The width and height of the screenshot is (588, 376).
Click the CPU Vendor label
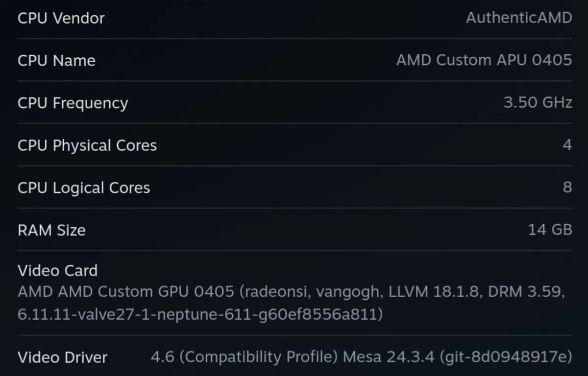60,18
